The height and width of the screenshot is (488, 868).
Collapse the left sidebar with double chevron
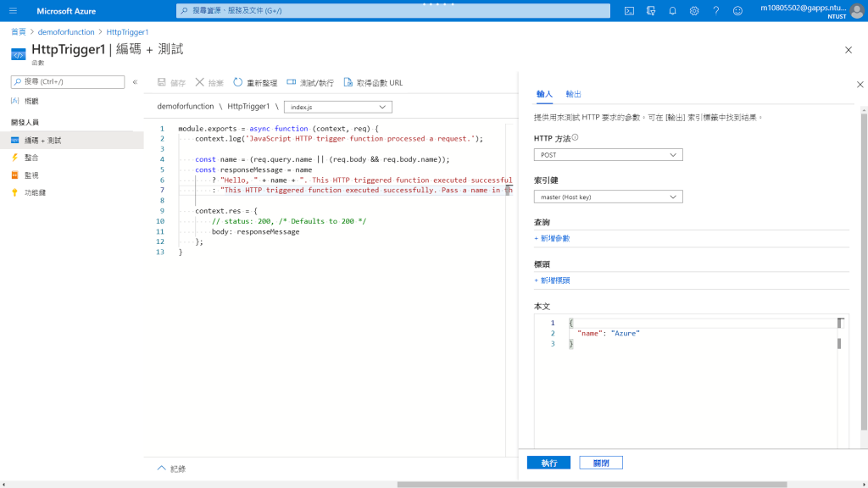(x=135, y=82)
